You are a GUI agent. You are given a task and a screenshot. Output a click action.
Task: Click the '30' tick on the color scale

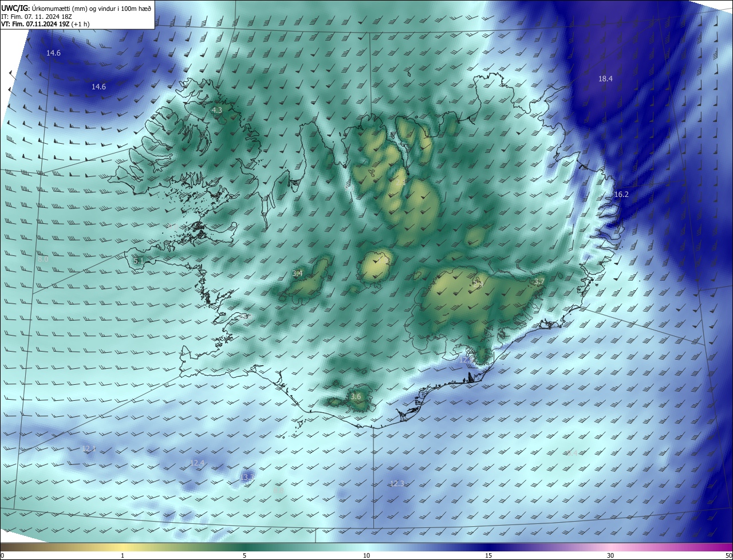coord(610,556)
